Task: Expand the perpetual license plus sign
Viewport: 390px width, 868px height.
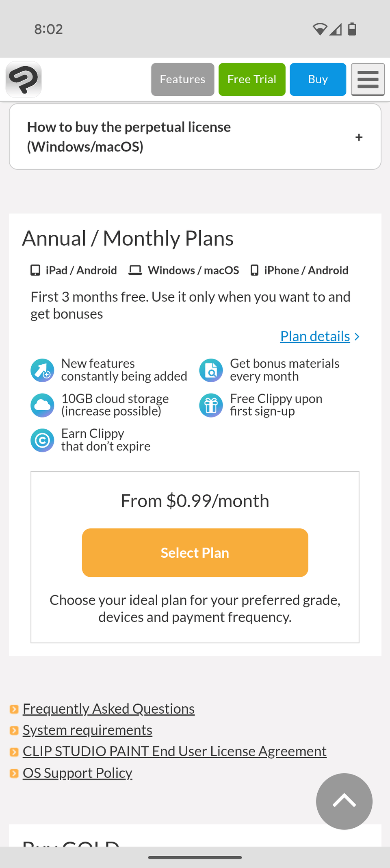Action: tap(359, 137)
